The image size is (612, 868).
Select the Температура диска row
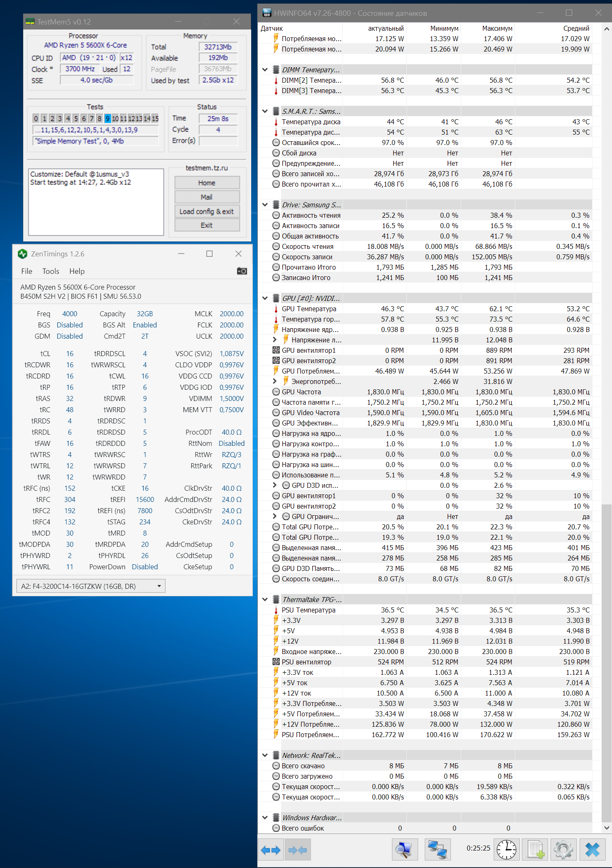click(425, 122)
